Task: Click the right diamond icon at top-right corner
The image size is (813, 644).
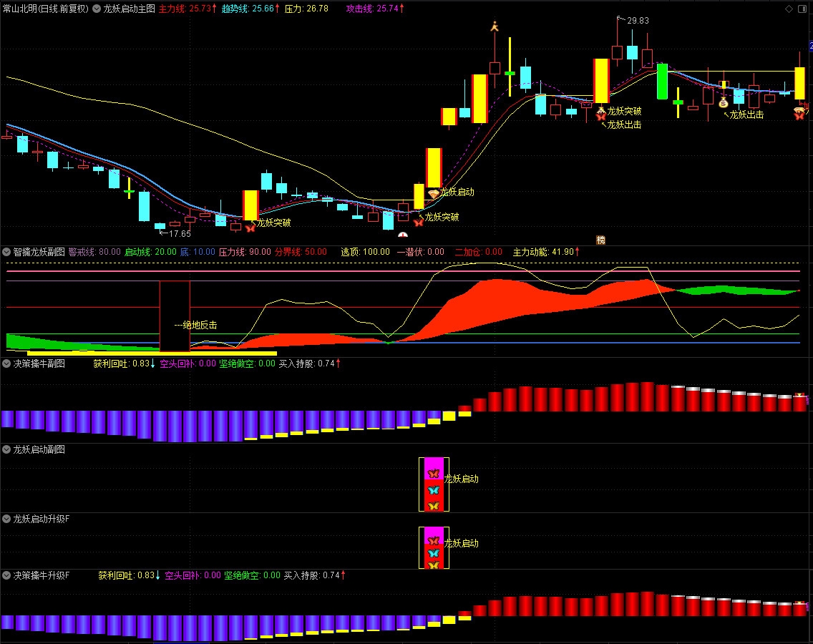Action: tap(804, 9)
